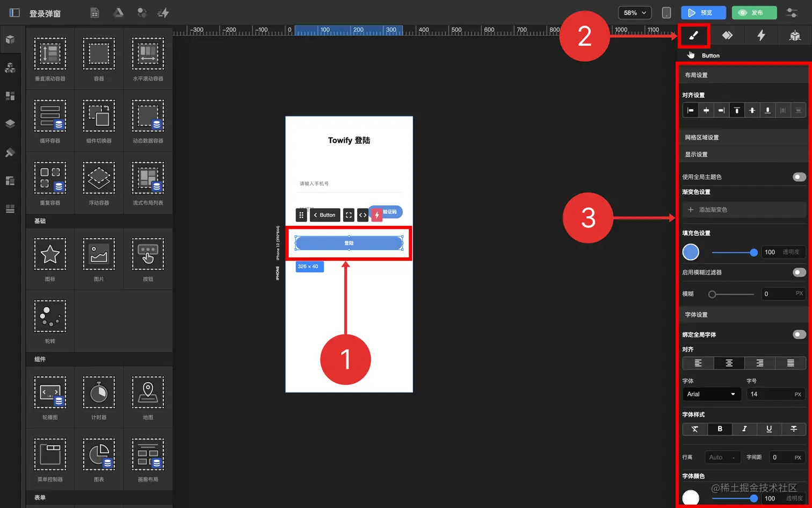
Task: Click the drag-handle grid icon on canvas toolbar
Action: click(x=301, y=215)
